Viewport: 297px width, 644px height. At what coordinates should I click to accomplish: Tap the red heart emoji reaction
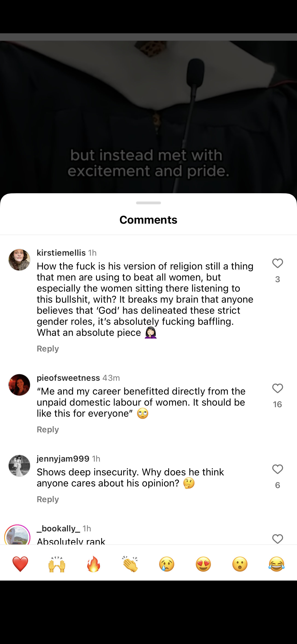pos(20,564)
